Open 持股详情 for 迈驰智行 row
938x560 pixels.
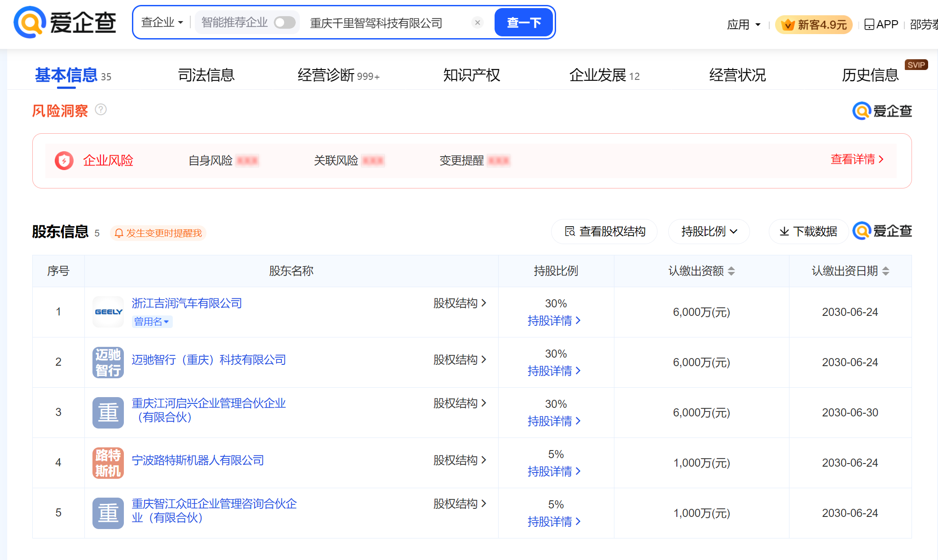pos(554,371)
